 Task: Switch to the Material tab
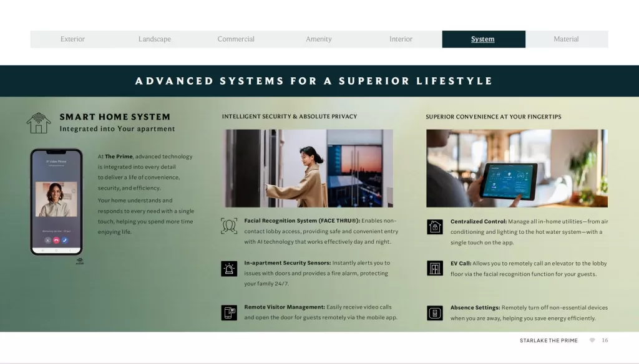point(566,39)
